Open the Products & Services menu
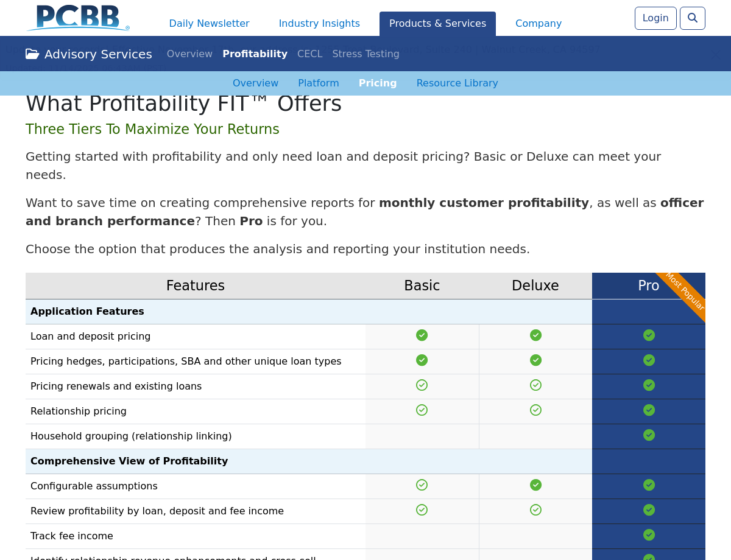Viewport: 731px width, 560px height. (x=437, y=24)
